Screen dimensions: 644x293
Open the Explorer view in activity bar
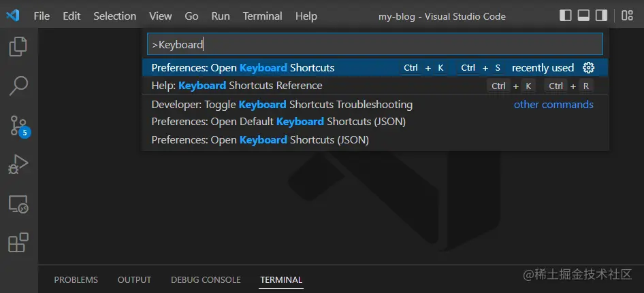[18, 46]
